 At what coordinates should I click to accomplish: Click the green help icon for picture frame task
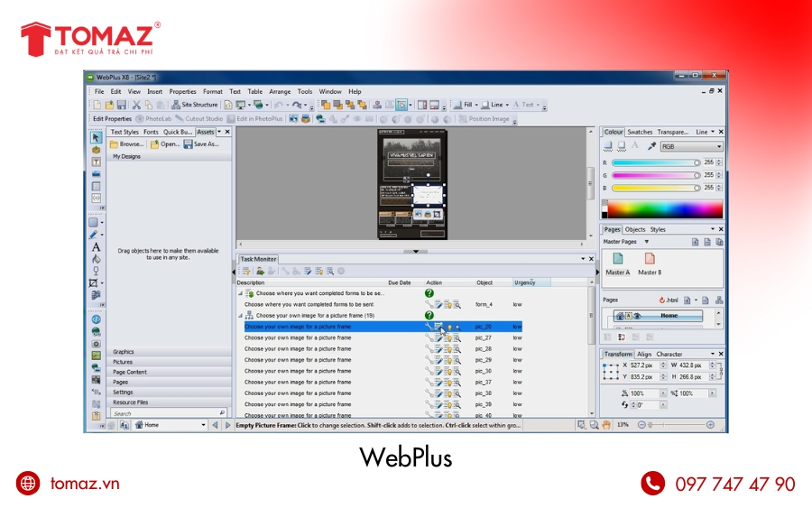tap(429, 316)
